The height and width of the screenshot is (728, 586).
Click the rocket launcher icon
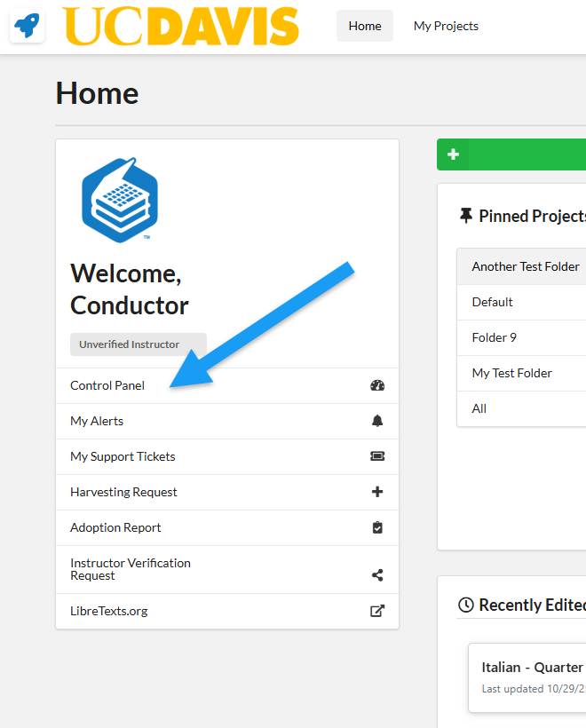tap(27, 26)
